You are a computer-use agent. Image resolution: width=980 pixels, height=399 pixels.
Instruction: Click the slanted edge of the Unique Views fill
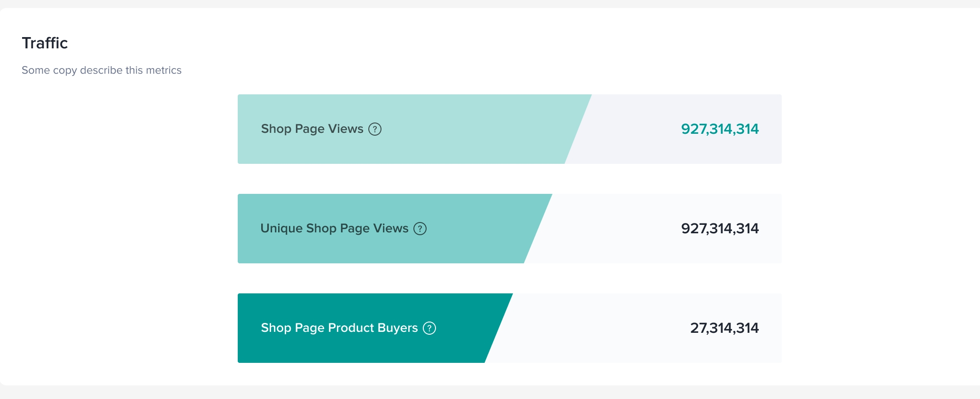(x=538, y=229)
